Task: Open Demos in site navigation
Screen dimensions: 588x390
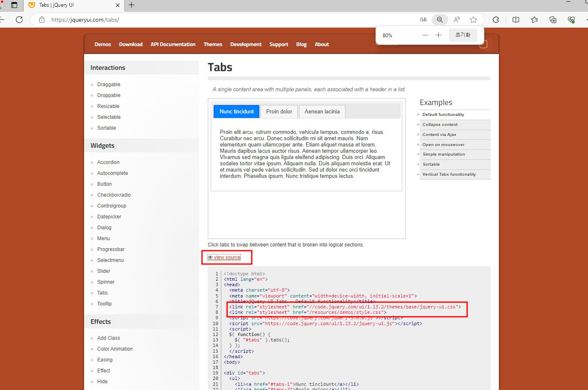Action: 103,44
